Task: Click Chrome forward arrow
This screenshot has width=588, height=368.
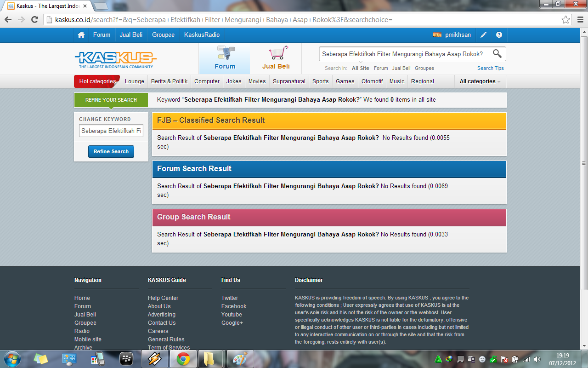Action: click(x=21, y=20)
